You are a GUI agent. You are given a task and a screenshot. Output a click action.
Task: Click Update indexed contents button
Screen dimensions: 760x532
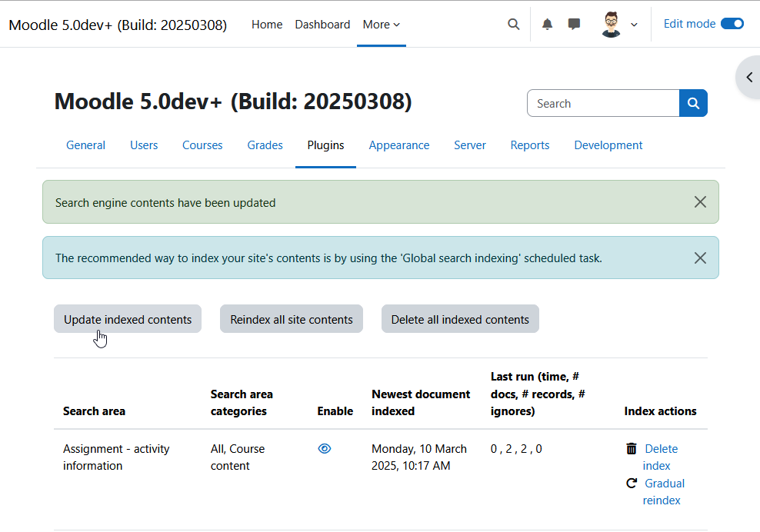[x=128, y=319]
